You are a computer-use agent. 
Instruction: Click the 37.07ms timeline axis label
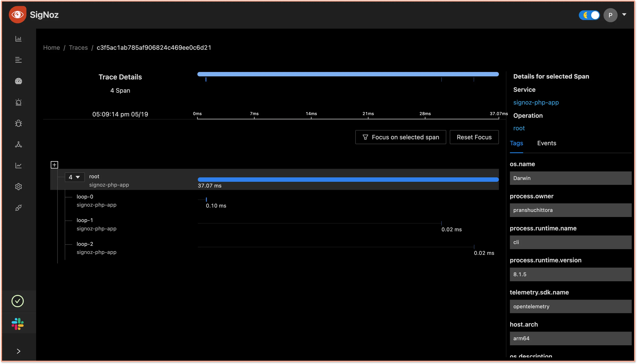click(499, 114)
